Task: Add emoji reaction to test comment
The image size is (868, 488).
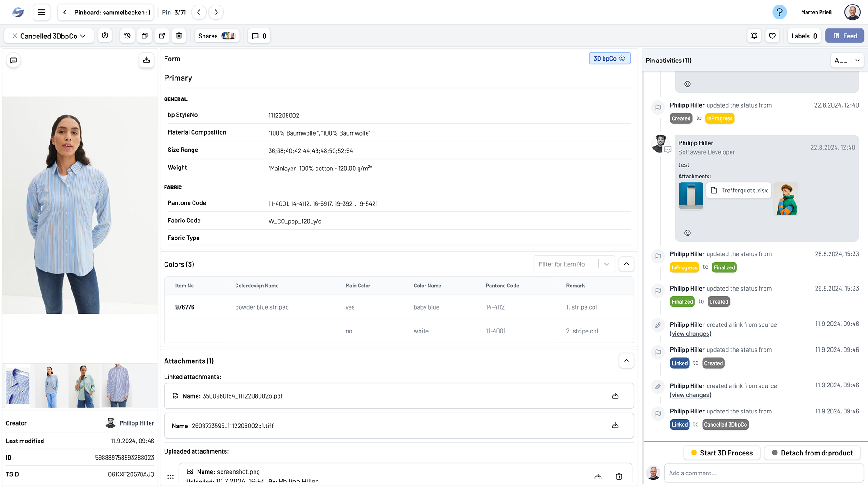Action: click(687, 233)
